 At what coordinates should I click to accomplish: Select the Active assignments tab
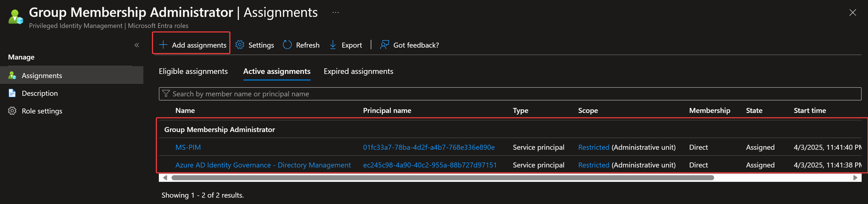point(277,71)
